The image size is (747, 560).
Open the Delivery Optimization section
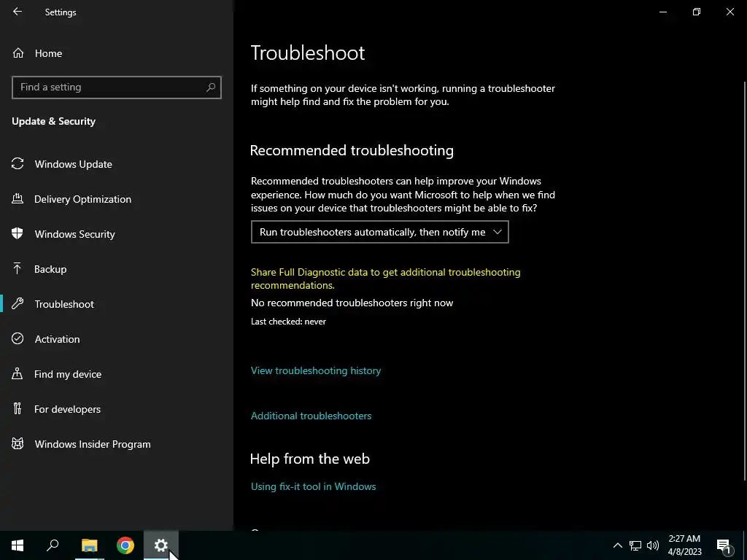pyautogui.click(x=82, y=199)
